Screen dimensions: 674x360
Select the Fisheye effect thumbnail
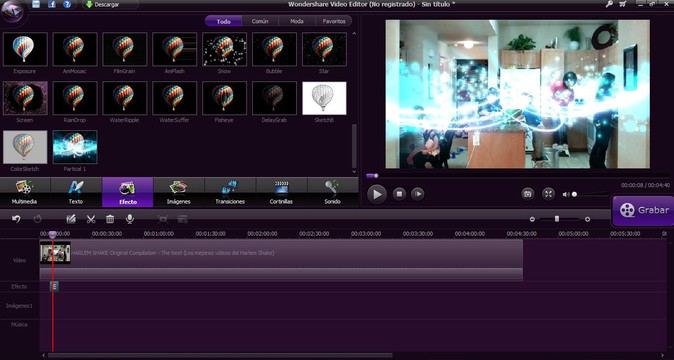click(224, 98)
